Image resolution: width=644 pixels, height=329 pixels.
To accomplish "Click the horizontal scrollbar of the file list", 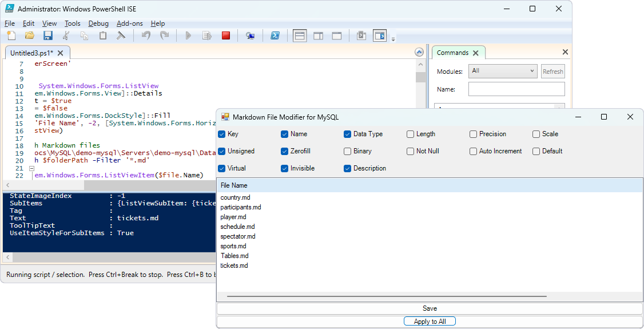I will [x=387, y=296].
